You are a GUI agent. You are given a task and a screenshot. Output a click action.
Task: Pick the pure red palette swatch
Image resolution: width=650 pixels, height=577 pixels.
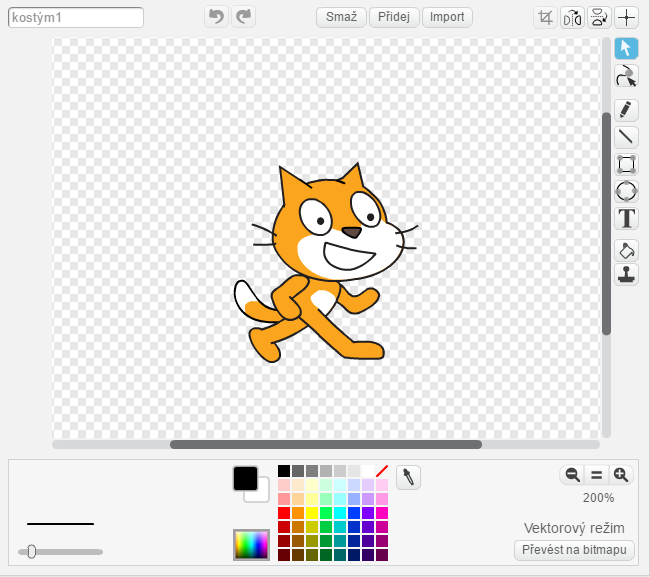(x=284, y=513)
